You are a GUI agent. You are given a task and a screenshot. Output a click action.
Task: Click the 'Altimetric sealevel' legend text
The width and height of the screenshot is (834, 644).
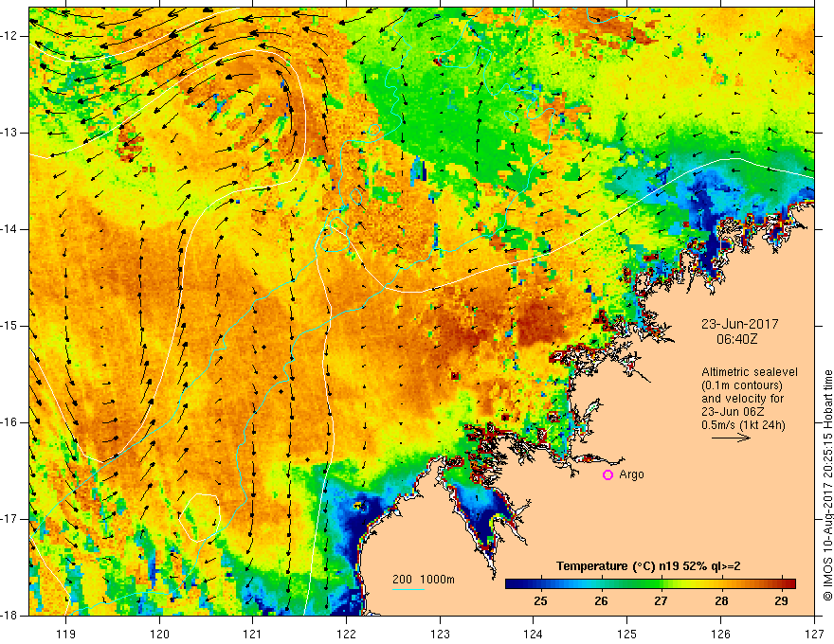click(x=750, y=372)
